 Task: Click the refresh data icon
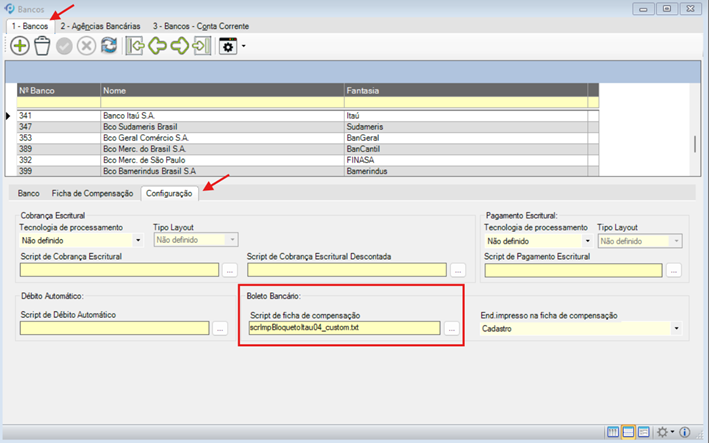109,46
